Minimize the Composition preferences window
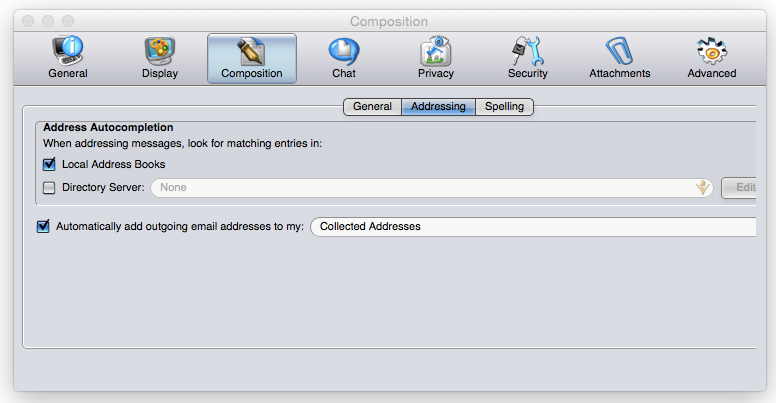776x403 pixels. pos(48,21)
